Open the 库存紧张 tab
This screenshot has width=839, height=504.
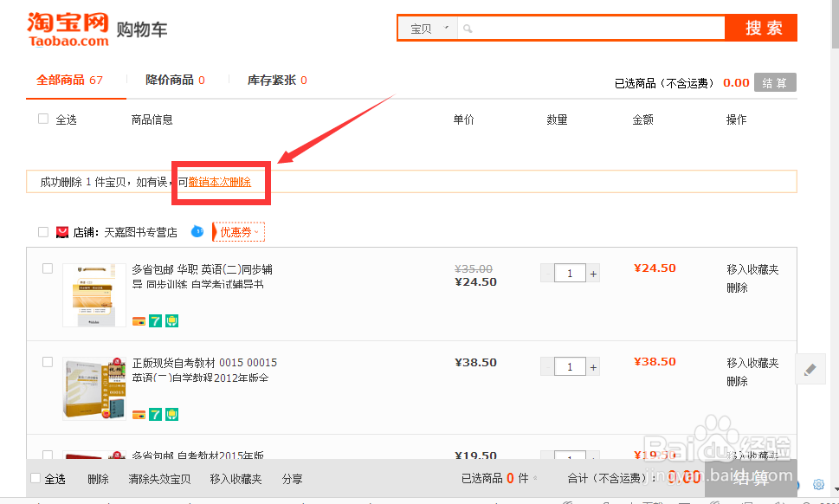[274, 78]
